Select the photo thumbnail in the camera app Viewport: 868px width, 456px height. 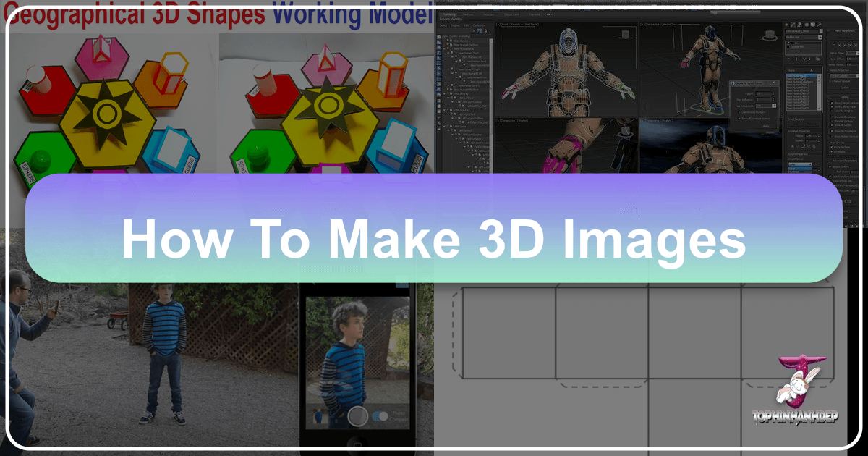[320, 415]
